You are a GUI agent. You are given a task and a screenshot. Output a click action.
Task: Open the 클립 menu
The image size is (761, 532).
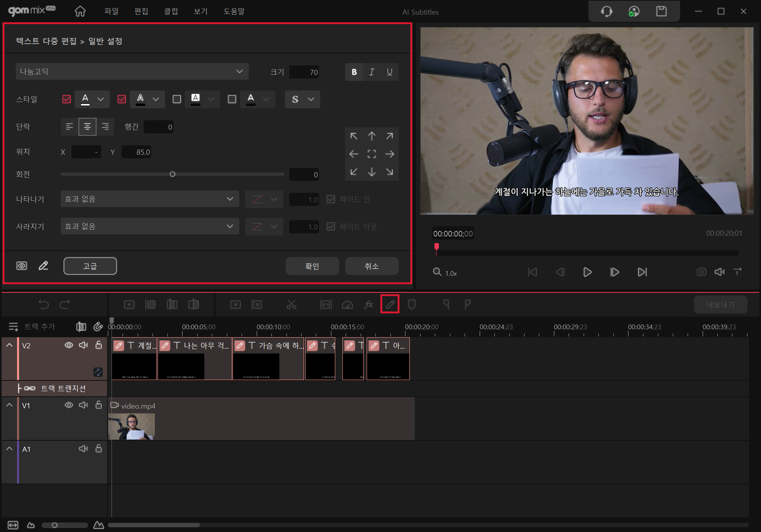tap(171, 12)
